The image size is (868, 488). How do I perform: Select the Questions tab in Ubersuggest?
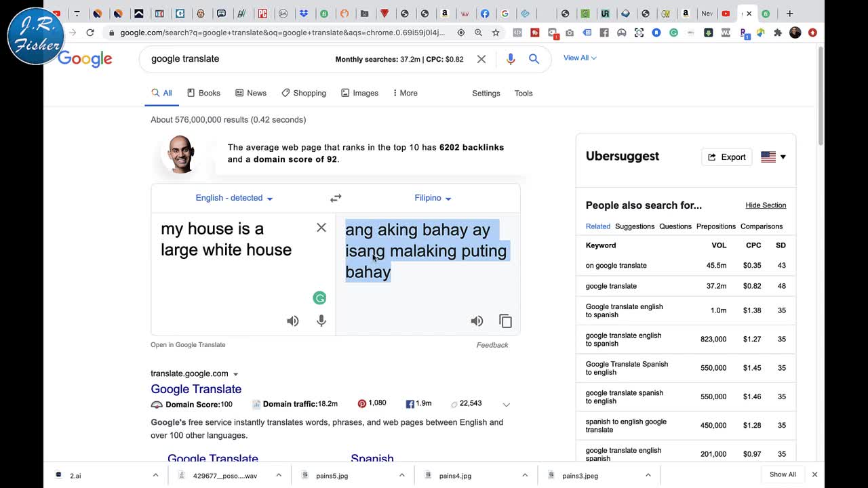pyautogui.click(x=675, y=226)
